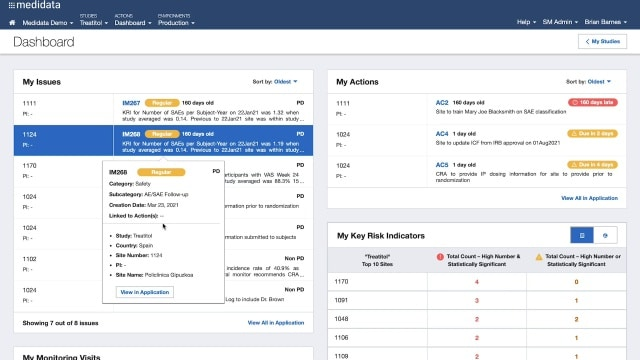Expand the Treatitol studies dropdown
Screen dimensions: 640x360
click(94, 23)
